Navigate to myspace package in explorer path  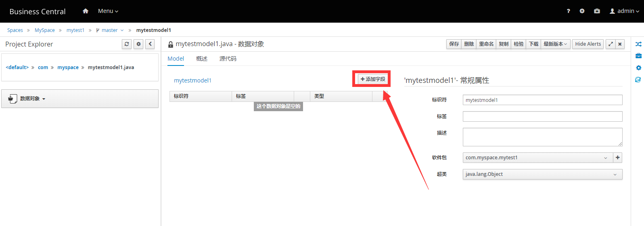pos(68,68)
